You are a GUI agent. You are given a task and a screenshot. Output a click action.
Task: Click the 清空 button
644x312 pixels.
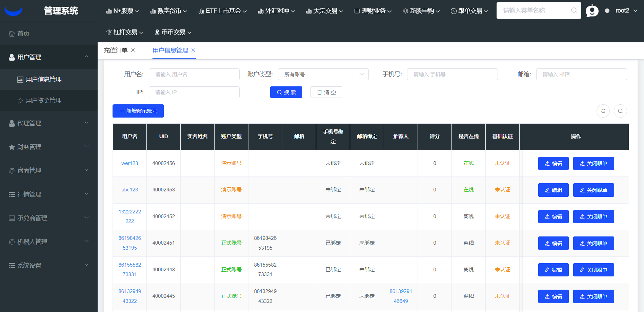(326, 92)
